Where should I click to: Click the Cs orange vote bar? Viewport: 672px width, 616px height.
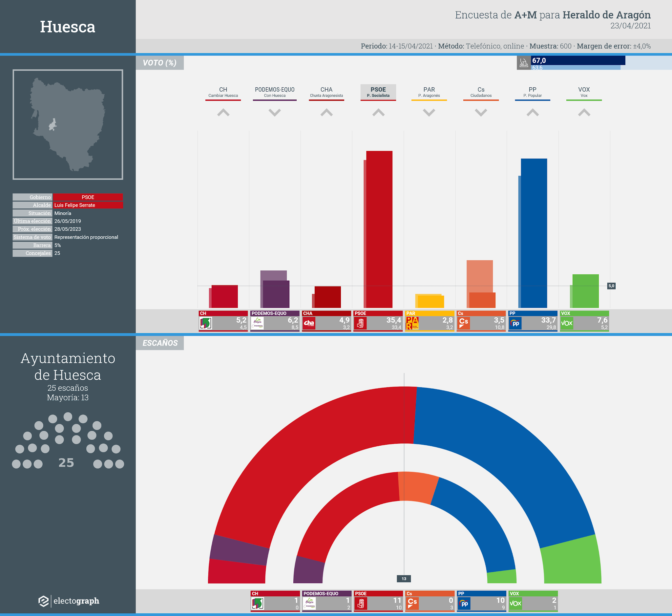(482, 300)
